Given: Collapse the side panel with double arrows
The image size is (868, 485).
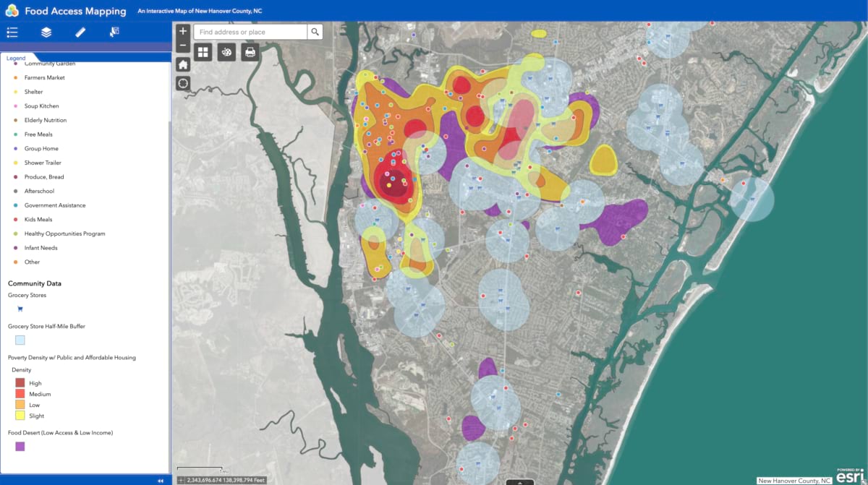Looking at the screenshot, I should coord(160,481).
